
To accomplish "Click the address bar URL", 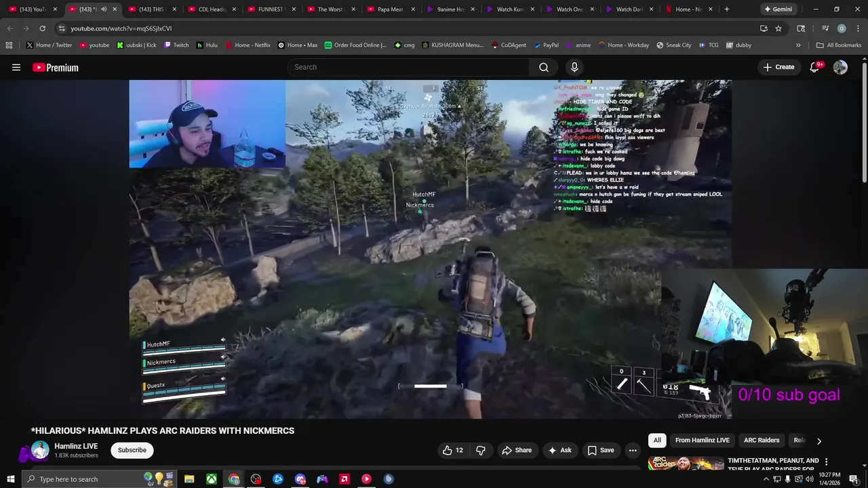I will (121, 28).
